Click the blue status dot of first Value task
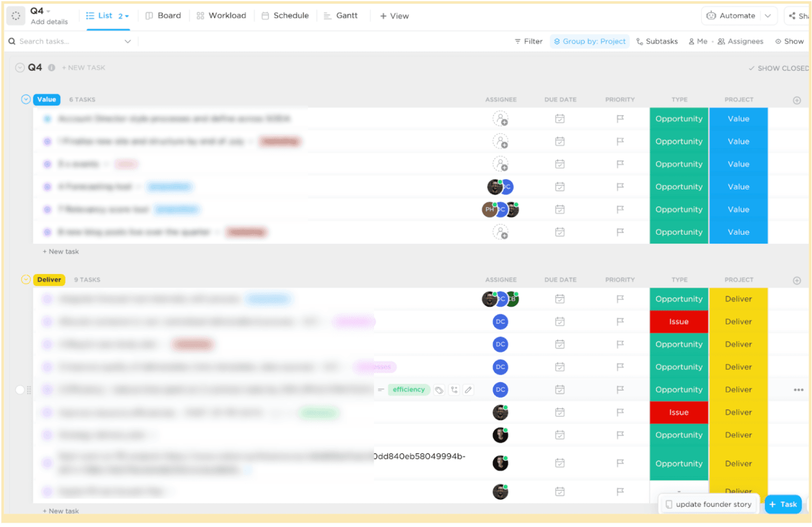812x527 pixels. click(x=47, y=119)
